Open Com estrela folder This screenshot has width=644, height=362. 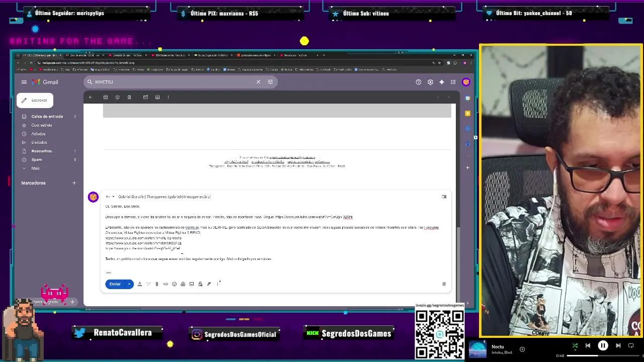click(x=42, y=125)
